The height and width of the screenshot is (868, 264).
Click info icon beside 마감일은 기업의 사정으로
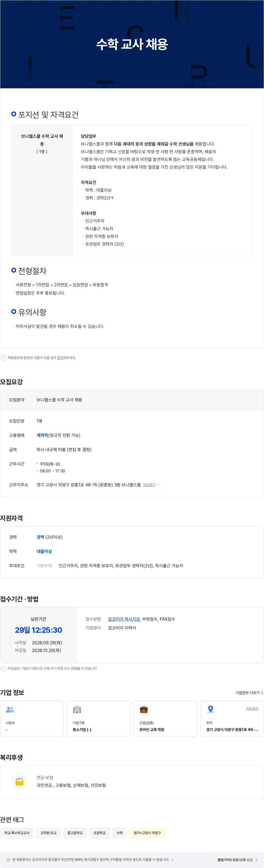[x=3, y=668]
